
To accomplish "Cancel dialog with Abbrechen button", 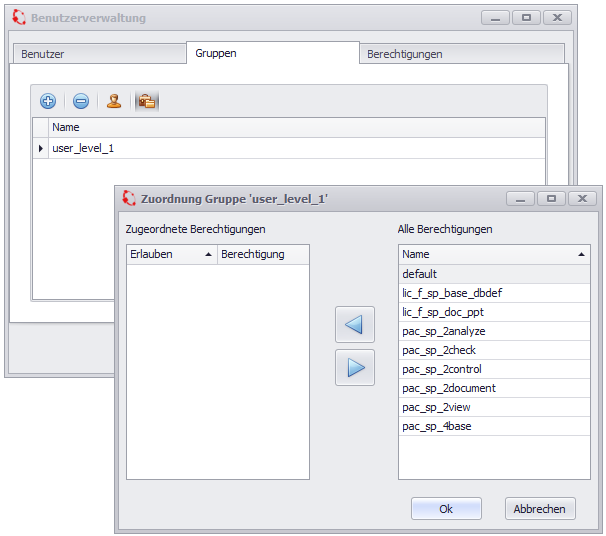I will click(x=539, y=509).
